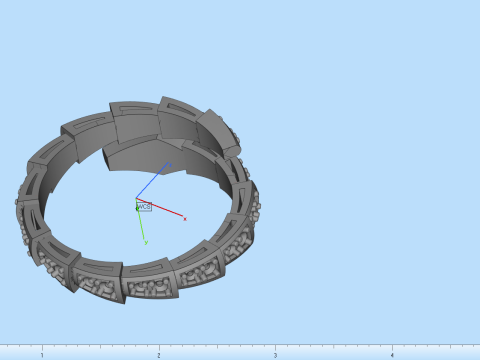The width and height of the screenshot is (480, 360).
Task: Select the green Y axis line
Action: 140,219
